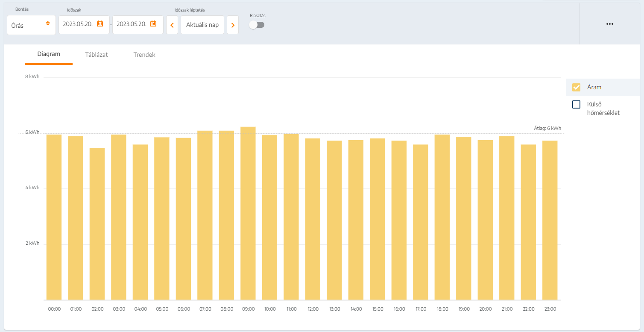Viewport: 644px width, 332px height.
Task: Open the three-dot more options menu
Action: tap(609, 24)
